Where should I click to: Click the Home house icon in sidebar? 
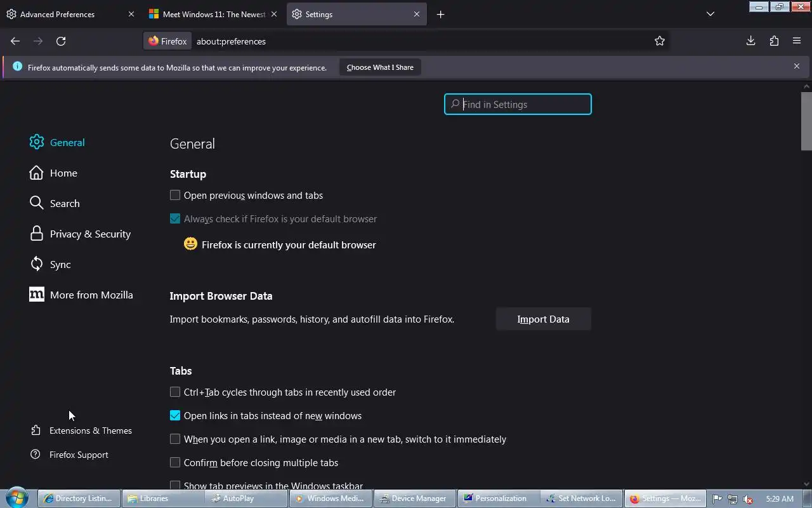point(37,173)
